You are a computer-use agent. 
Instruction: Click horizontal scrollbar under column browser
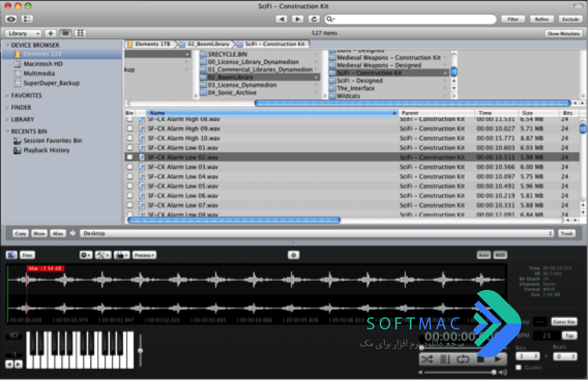click(412, 103)
